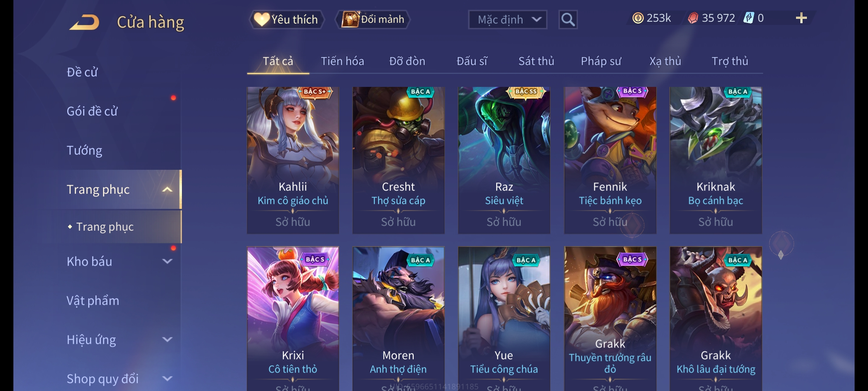The height and width of the screenshot is (391, 868).
Task: Open Yêu thích heart favorites
Action: click(x=287, y=20)
